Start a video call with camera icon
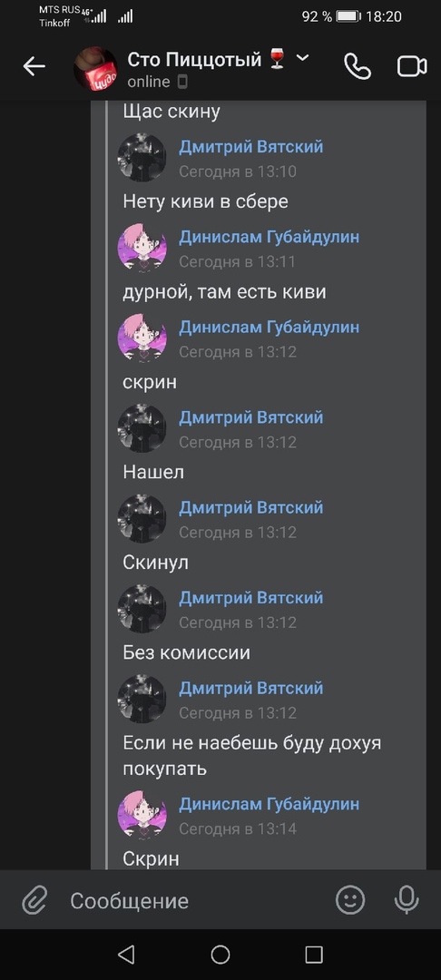The height and width of the screenshot is (980, 441). [x=412, y=66]
